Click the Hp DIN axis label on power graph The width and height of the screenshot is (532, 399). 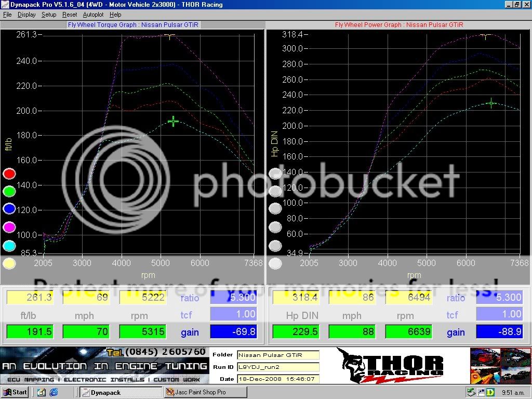pyautogui.click(x=274, y=144)
